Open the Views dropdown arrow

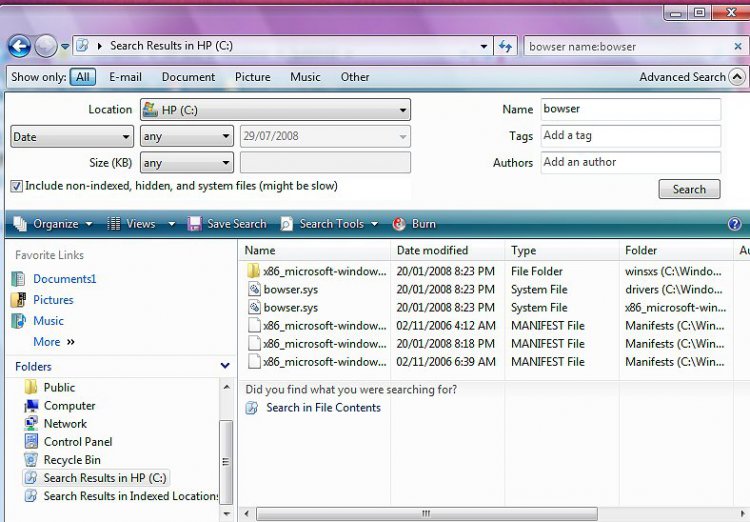[x=172, y=224]
